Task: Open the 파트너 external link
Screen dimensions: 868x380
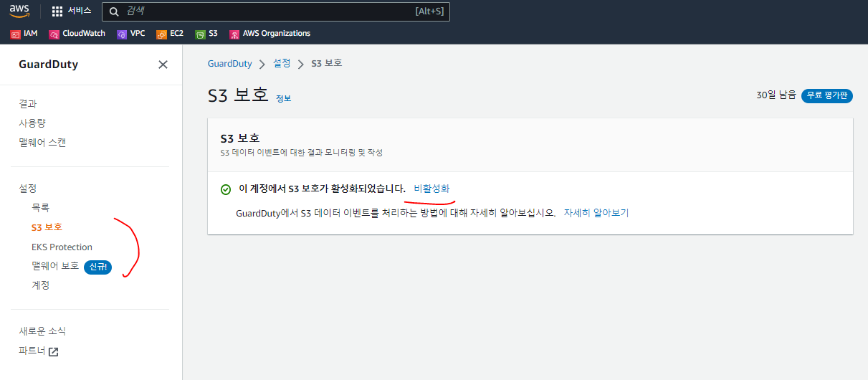Action: pyautogui.click(x=32, y=351)
